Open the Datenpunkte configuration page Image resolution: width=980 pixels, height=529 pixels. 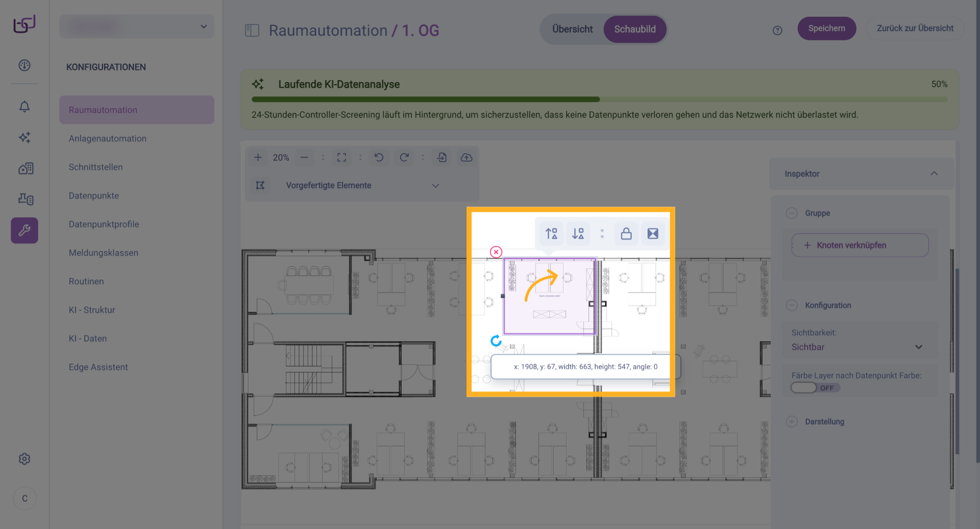tap(93, 195)
